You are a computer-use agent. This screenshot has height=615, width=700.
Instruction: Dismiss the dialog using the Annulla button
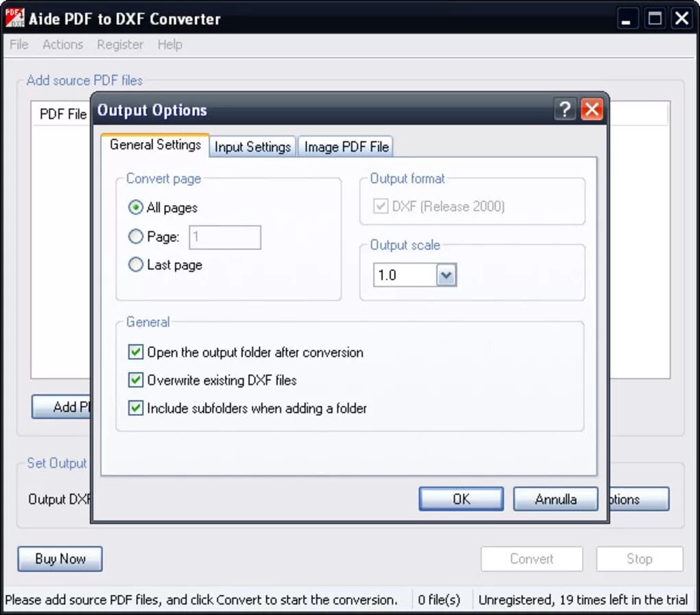(x=555, y=499)
